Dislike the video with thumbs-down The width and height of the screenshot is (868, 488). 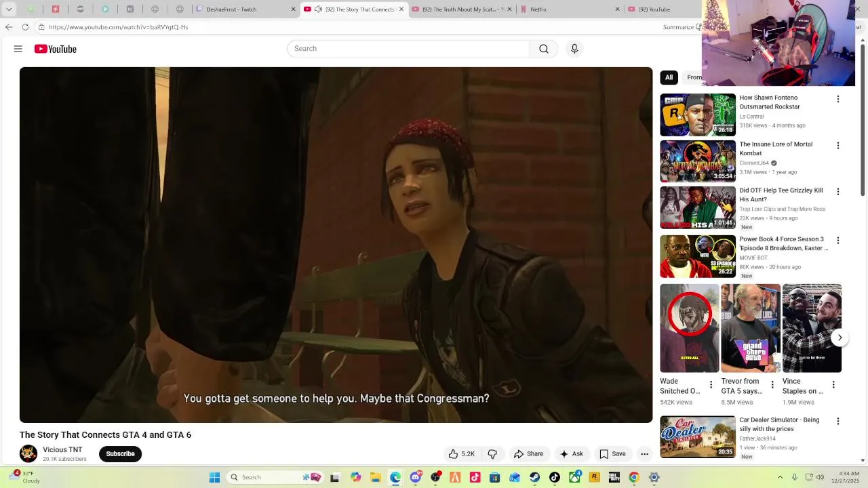tap(493, 454)
